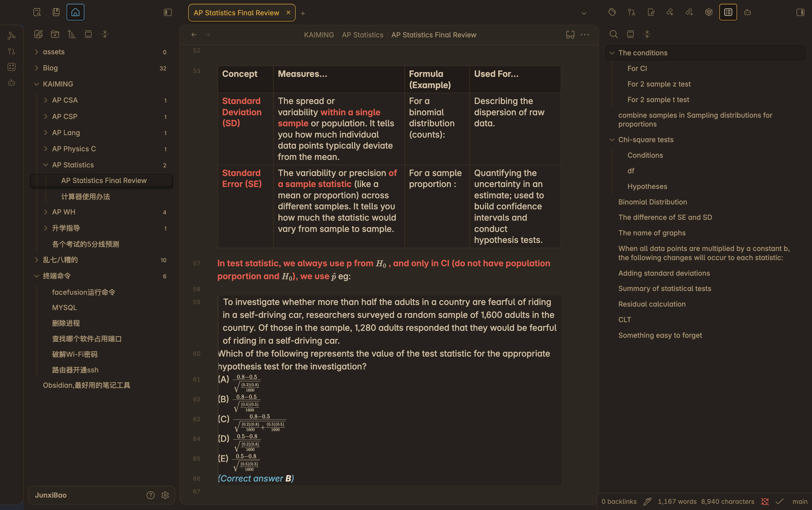Open help question mark icon
The height and width of the screenshot is (510, 812).
point(150,495)
